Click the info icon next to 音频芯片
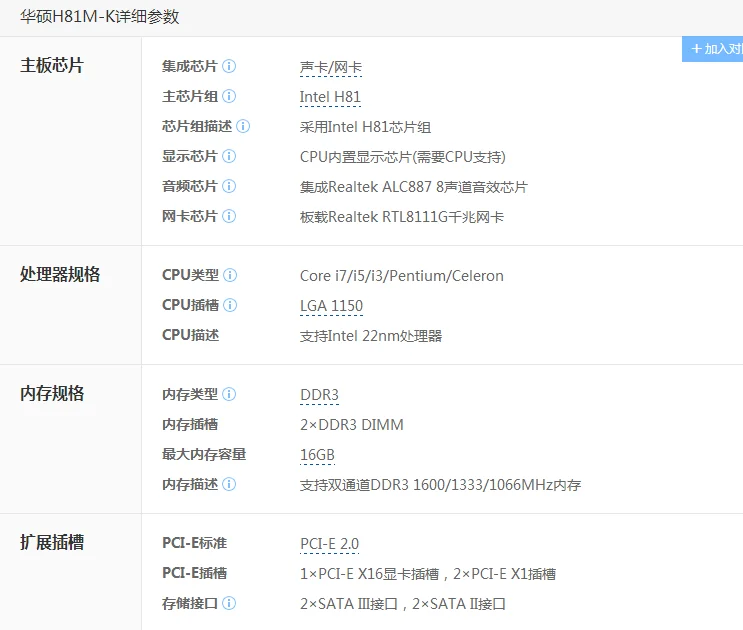 tap(229, 186)
